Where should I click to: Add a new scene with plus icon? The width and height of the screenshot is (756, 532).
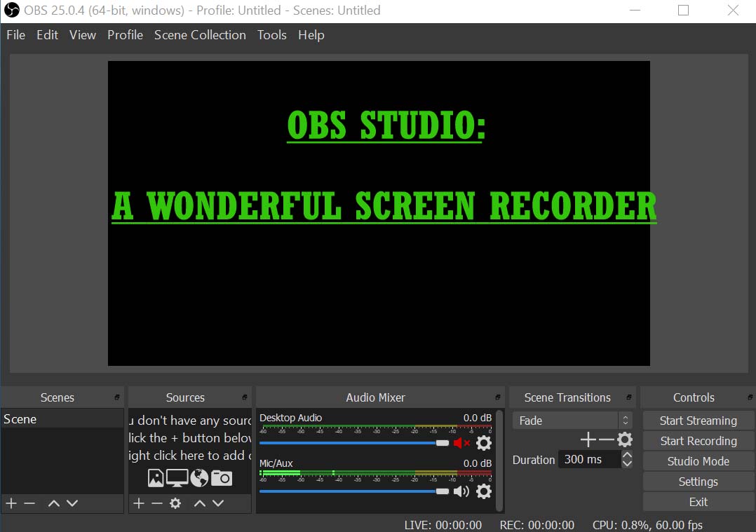pos(11,503)
